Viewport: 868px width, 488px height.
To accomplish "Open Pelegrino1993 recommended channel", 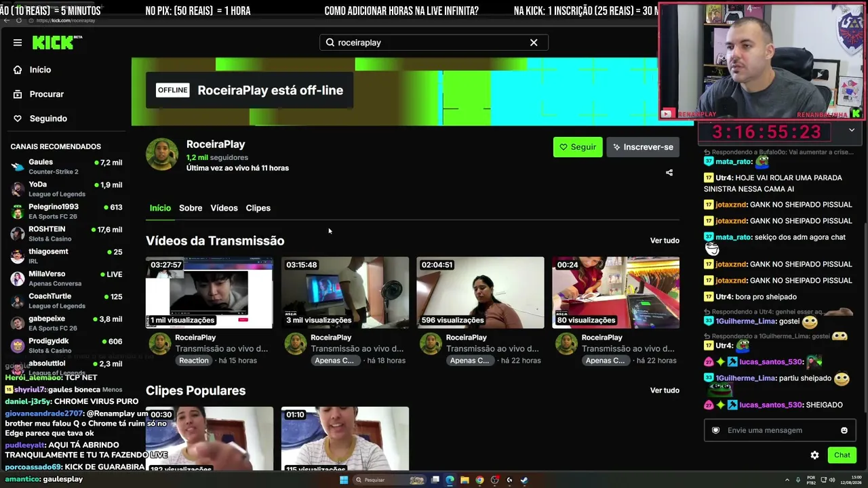I will click(66, 211).
